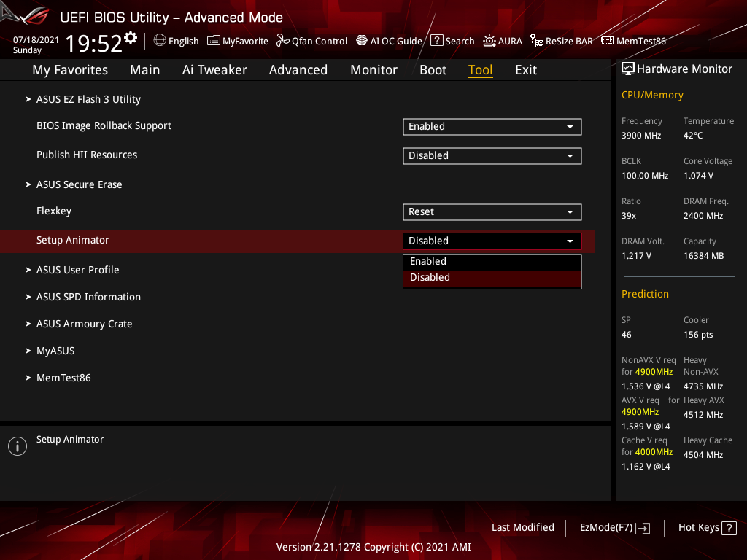Switch to EzMode with the EzMode(F7) button

click(x=614, y=527)
